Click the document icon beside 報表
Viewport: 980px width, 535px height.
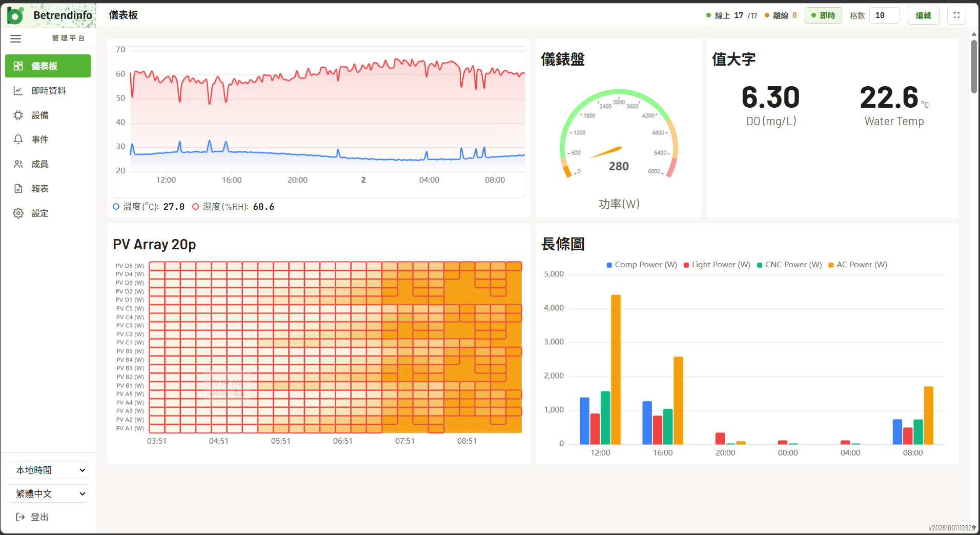[18, 189]
